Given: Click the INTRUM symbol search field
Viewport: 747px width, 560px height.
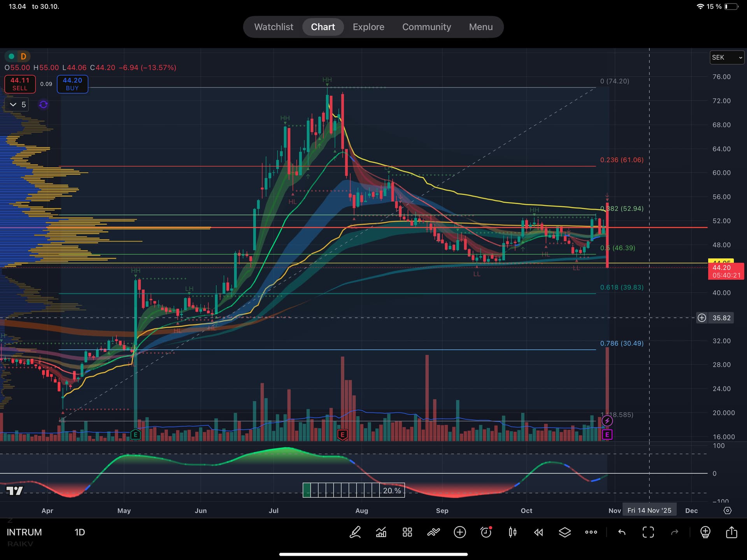Looking at the screenshot, I should click(x=24, y=532).
